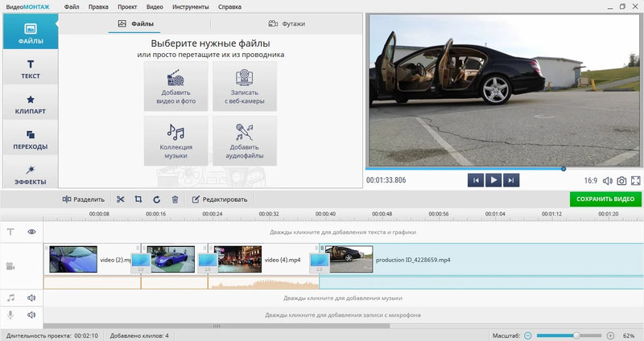The width and height of the screenshot is (644, 341).
Task: Select the production ID_4228659.mp4 clip thumbnail
Action: click(349, 259)
